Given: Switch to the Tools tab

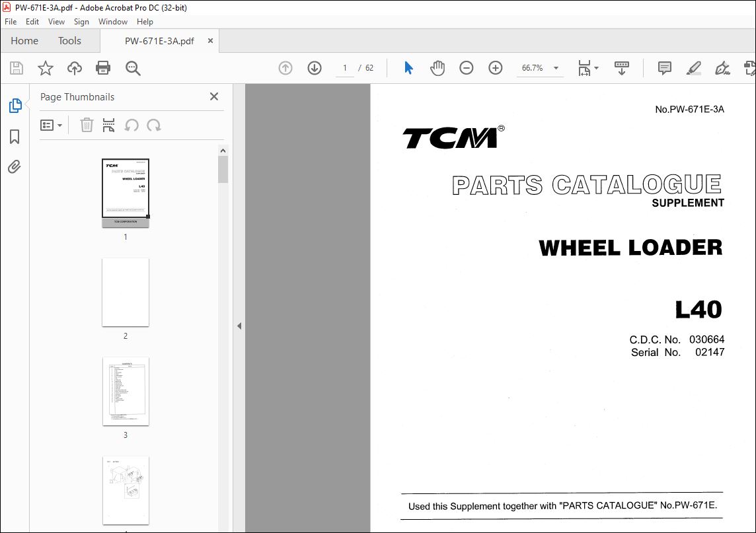Looking at the screenshot, I should pyautogui.click(x=69, y=40).
